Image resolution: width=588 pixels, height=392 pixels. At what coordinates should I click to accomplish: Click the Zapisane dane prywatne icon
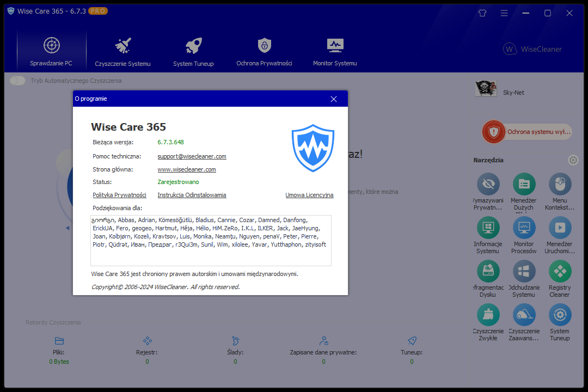click(x=323, y=341)
